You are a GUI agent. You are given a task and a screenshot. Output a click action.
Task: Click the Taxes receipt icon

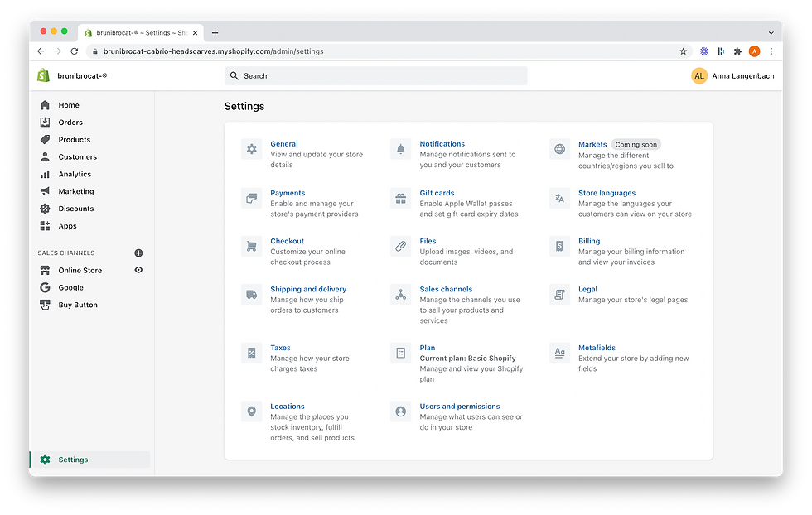[251, 353]
